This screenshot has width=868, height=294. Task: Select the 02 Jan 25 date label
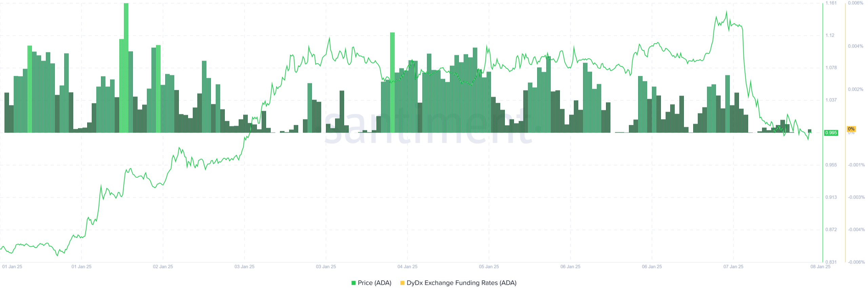tap(163, 267)
